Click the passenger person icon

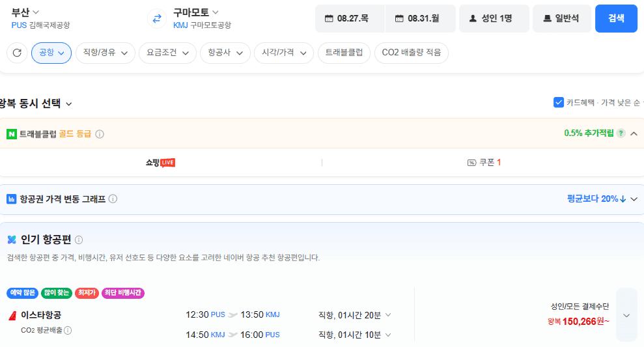(473, 18)
